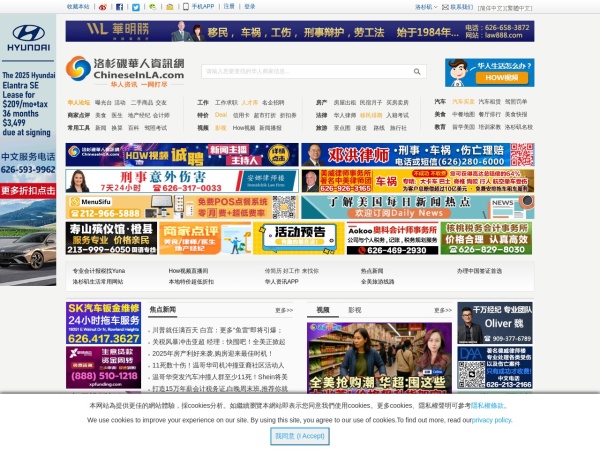
Task: Open the Deal menu link
Action: [x=221, y=115]
